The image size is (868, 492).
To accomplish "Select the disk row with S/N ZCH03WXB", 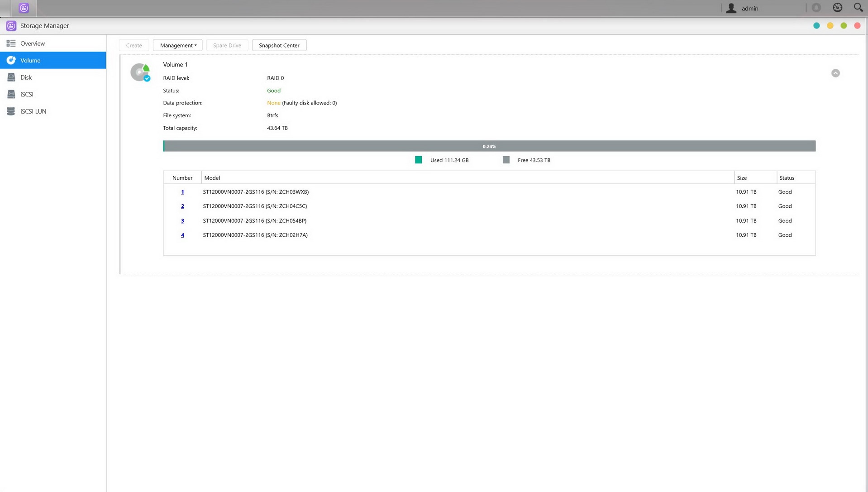I will (x=489, y=192).
